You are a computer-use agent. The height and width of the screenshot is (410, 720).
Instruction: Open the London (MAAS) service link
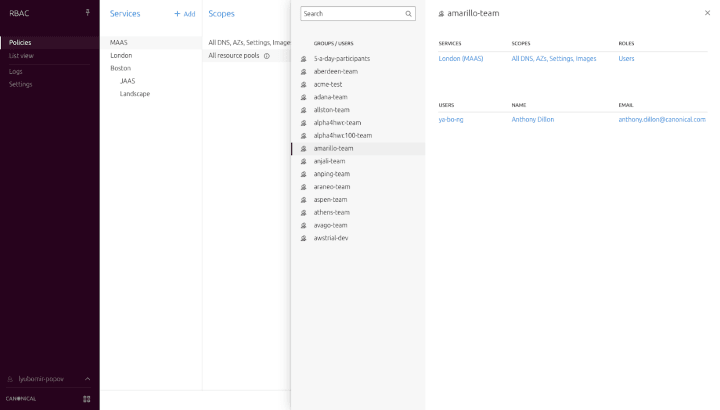coord(461,59)
